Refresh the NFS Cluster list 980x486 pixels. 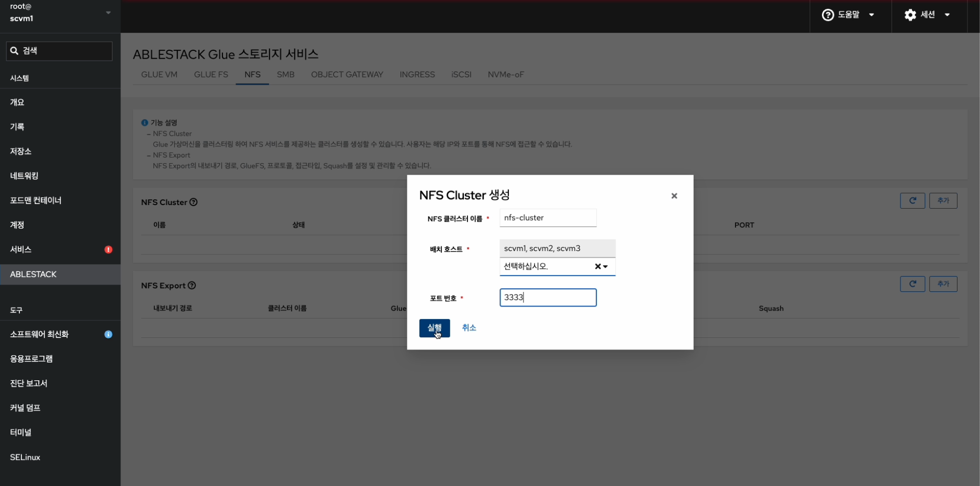click(x=912, y=201)
